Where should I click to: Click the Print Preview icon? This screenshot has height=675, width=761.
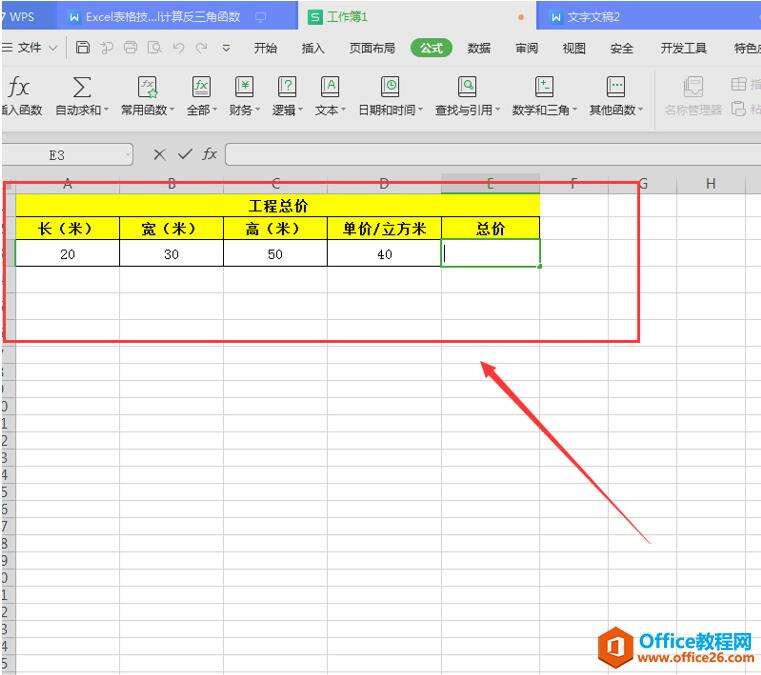click(x=154, y=48)
